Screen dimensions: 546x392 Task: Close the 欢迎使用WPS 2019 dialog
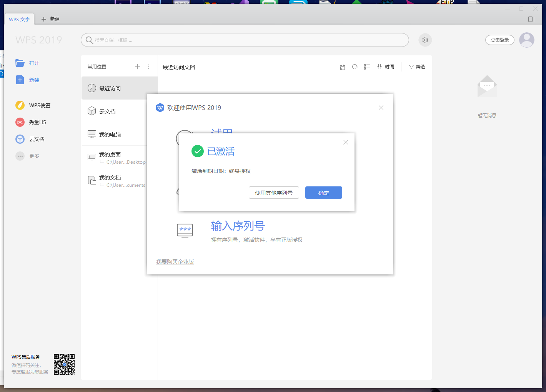[x=381, y=108]
